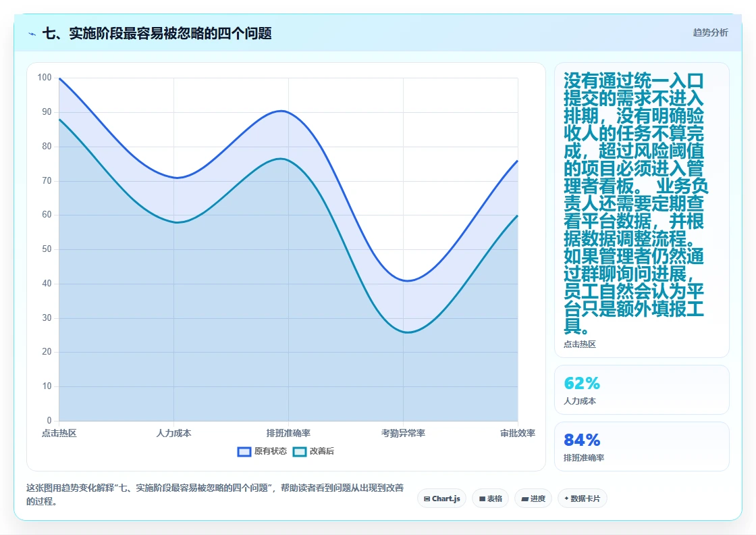
Task: Click the 数据卡片 tag chip
Action: (582, 499)
